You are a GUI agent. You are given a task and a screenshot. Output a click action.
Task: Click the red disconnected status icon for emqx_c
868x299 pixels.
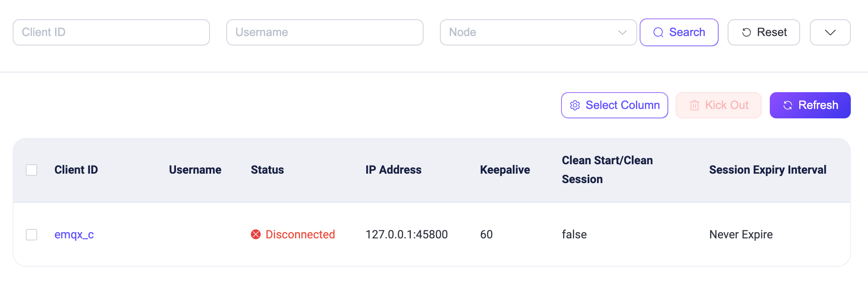(255, 234)
